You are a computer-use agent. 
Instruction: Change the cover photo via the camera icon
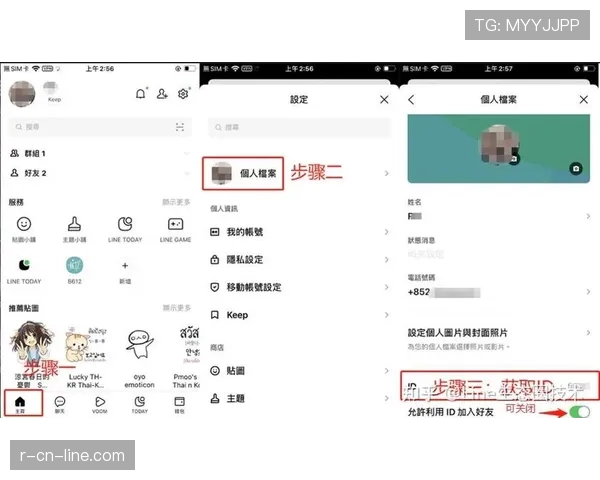tap(576, 168)
